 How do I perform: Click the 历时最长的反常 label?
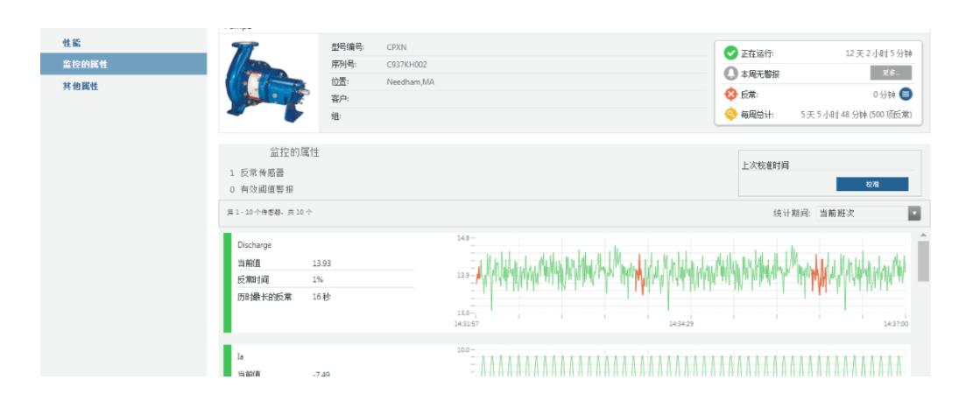tap(264, 297)
